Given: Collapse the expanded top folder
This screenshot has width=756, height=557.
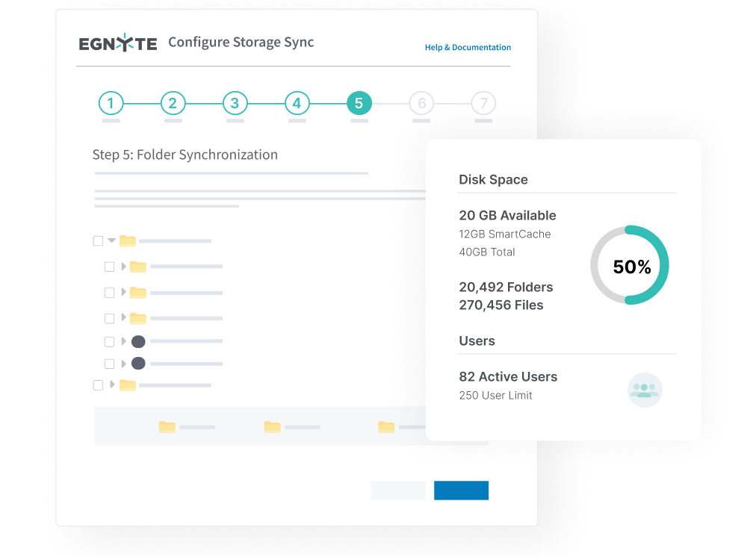Looking at the screenshot, I should (111, 240).
